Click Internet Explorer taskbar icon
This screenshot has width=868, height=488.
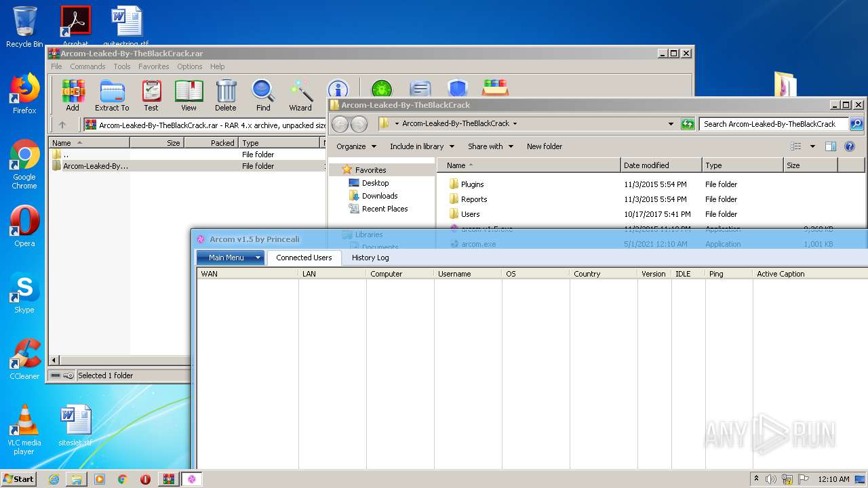click(x=54, y=479)
